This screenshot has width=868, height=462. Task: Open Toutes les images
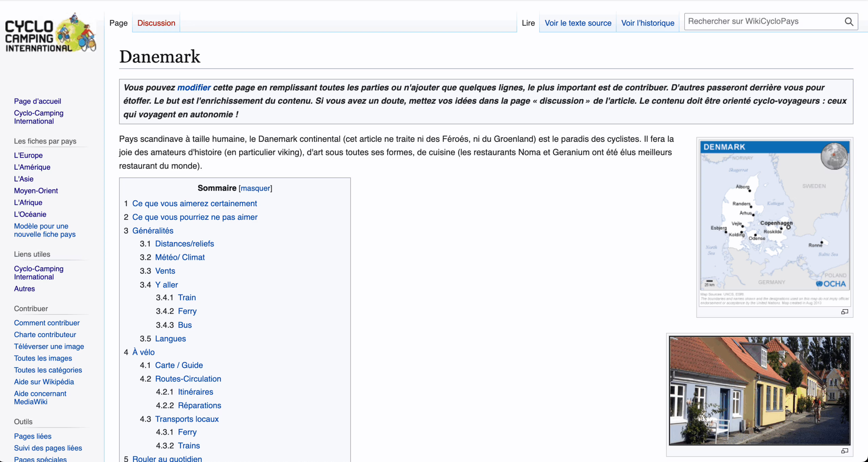point(43,358)
